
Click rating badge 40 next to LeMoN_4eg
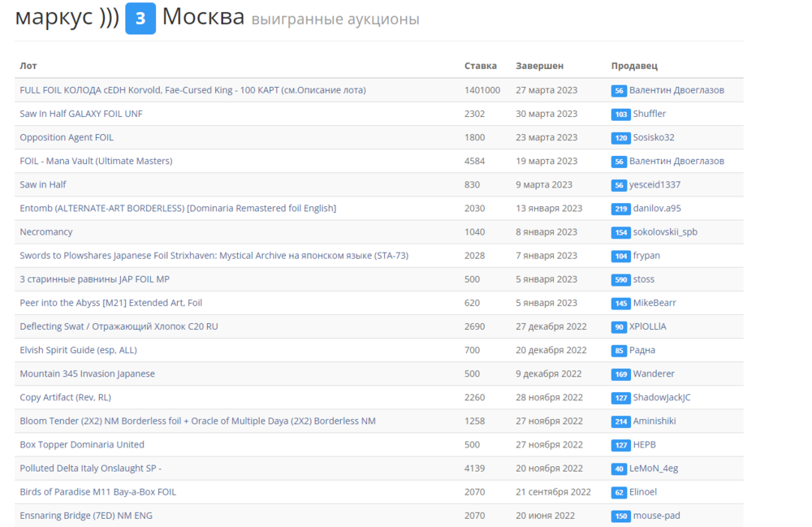[x=619, y=469]
